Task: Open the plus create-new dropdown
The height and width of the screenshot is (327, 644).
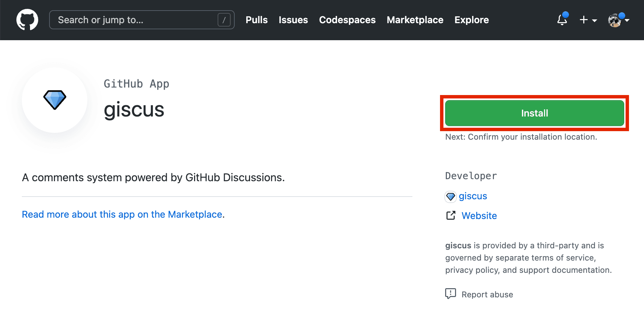Action: tap(588, 20)
